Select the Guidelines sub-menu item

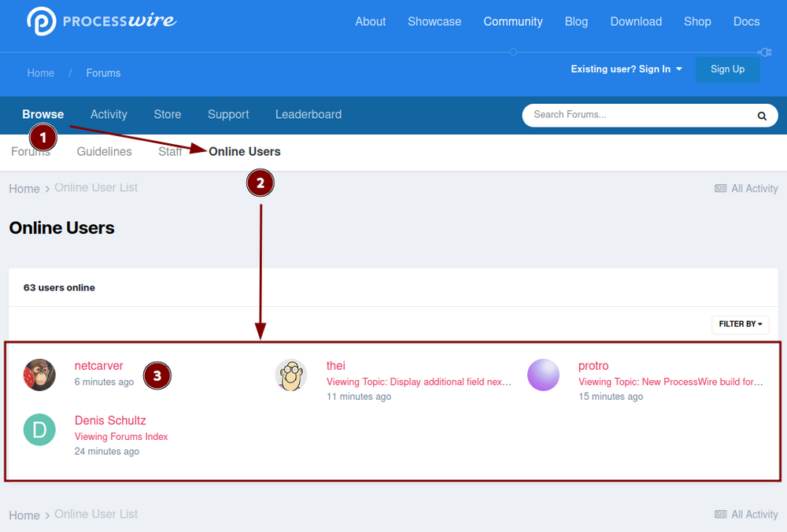pyautogui.click(x=104, y=152)
